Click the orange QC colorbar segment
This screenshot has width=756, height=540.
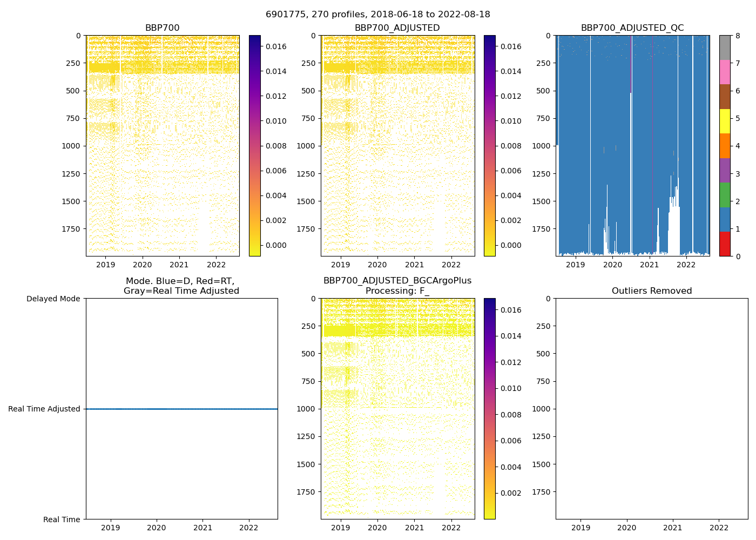click(725, 146)
